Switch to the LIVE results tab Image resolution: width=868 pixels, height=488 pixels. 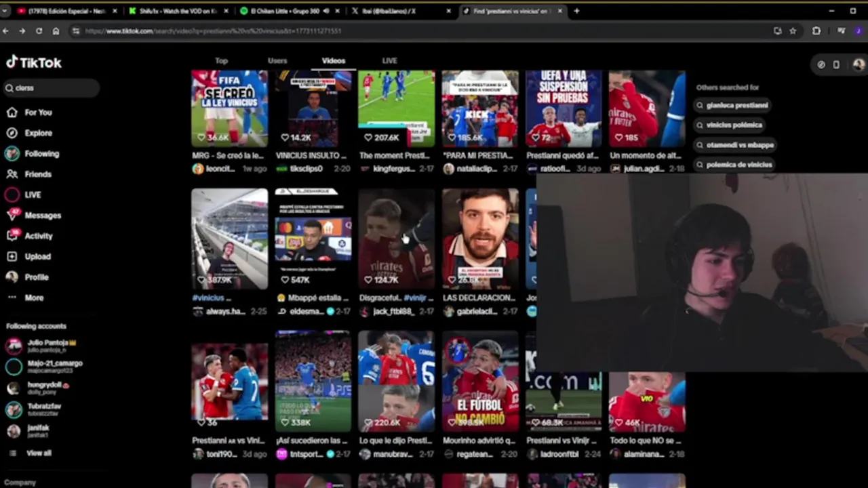pos(389,61)
